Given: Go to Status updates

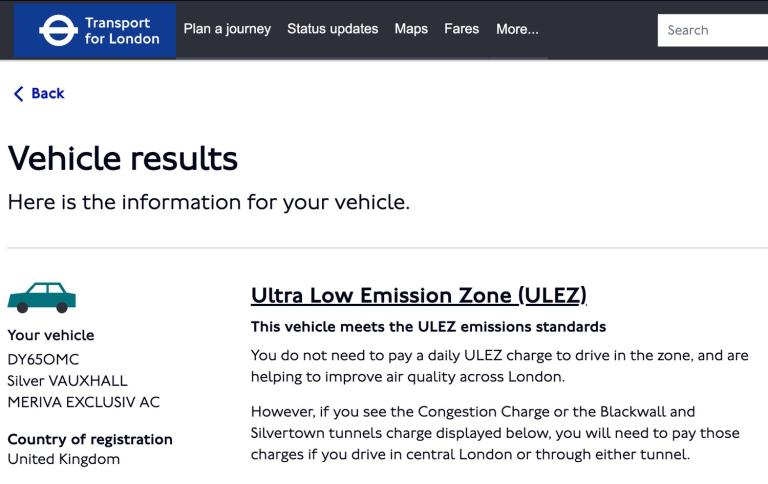Looking at the screenshot, I should pos(332,29).
